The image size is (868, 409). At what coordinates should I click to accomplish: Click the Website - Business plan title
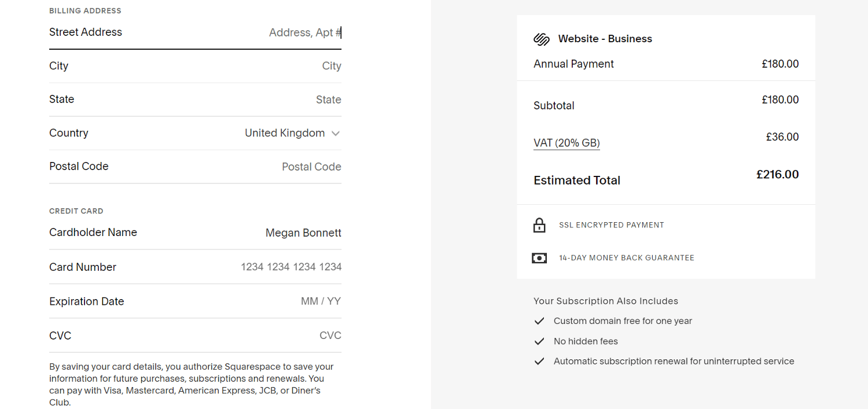point(605,39)
